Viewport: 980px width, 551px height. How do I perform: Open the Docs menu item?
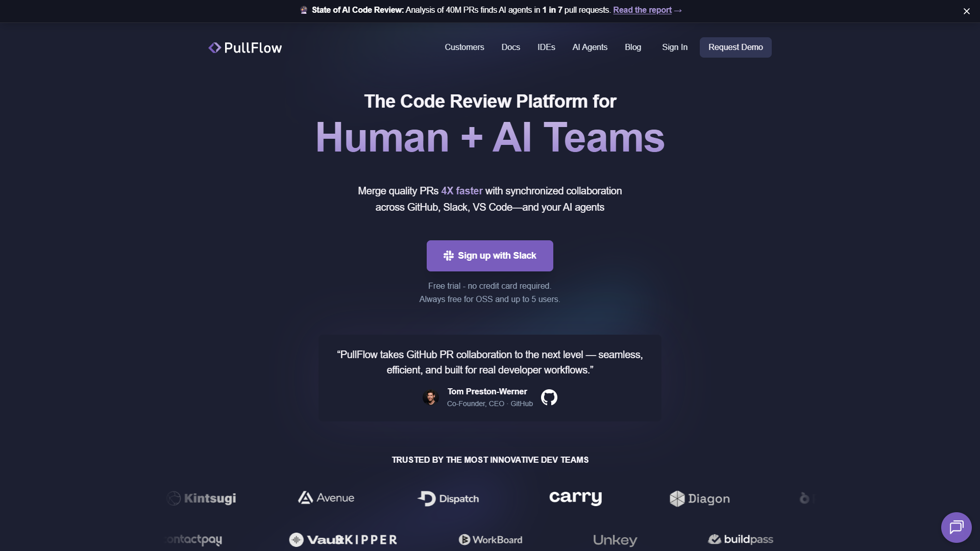click(511, 47)
